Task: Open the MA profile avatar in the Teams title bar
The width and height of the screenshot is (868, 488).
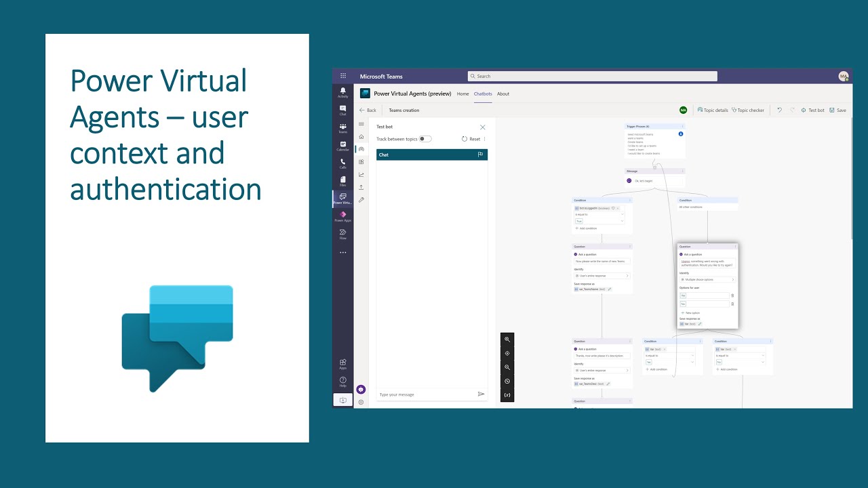Action: coord(844,76)
